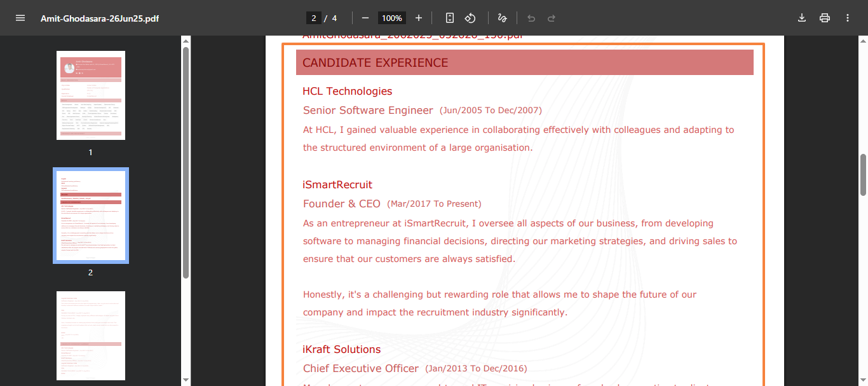Click the undo arrow icon
Image resolution: width=868 pixels, height=386 pixels.
(531, 18)
